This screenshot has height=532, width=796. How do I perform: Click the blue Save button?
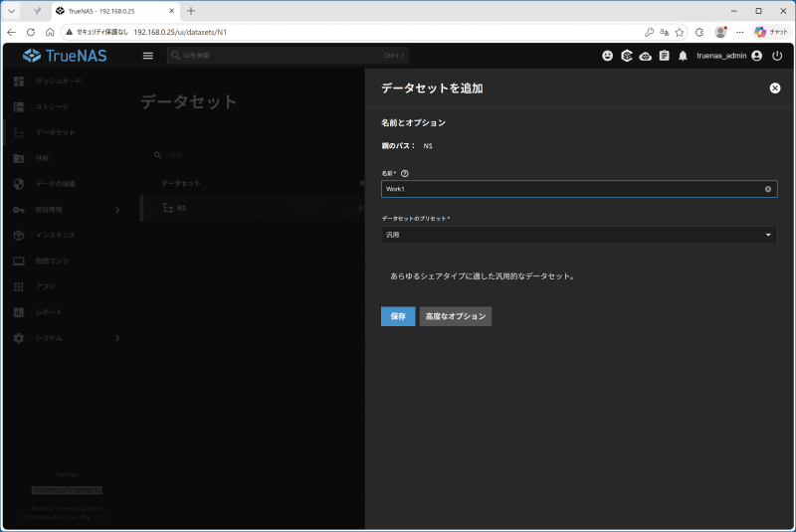(x=398, y=316)
